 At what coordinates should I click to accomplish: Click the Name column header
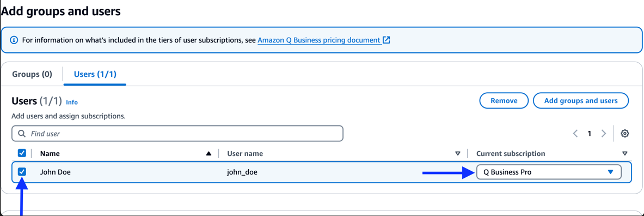50,153
